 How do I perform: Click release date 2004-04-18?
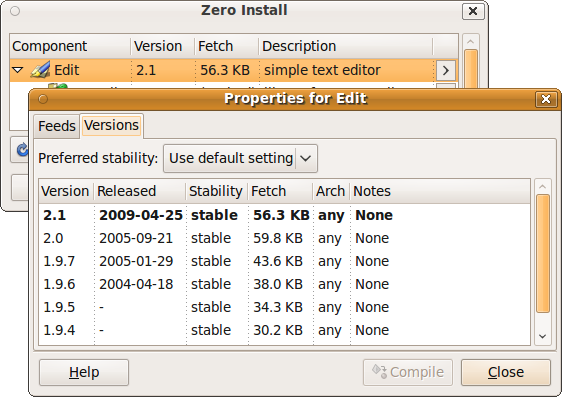[x=136, y=284]
